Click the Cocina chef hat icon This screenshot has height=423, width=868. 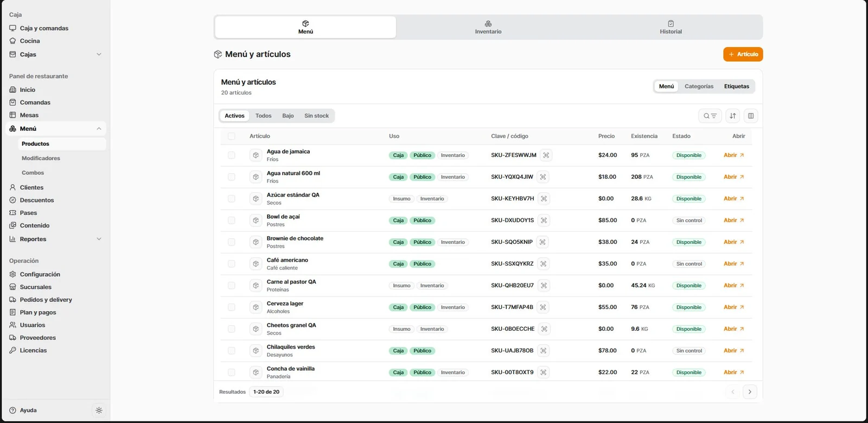click(13, 41)
